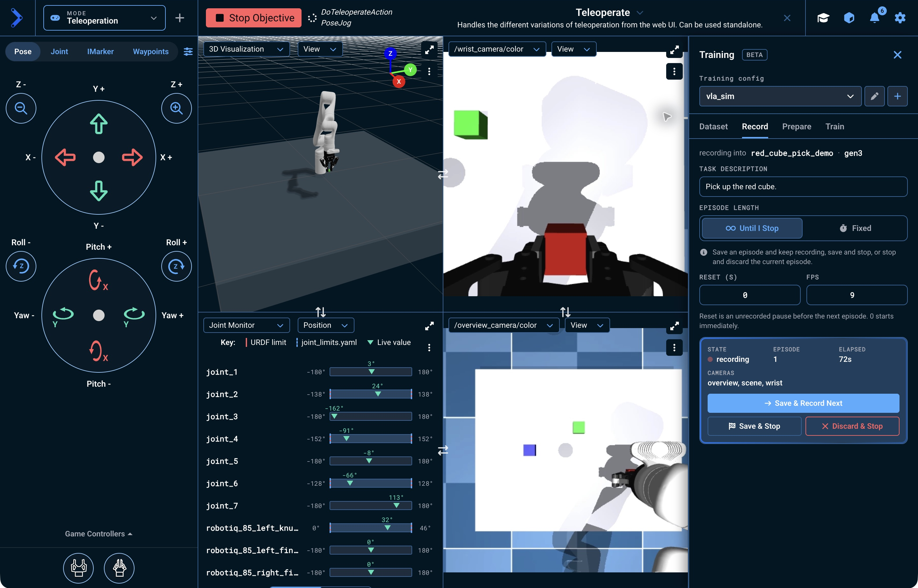Click Save & Stop
The image size is (918, 588).
pos(754,426)
